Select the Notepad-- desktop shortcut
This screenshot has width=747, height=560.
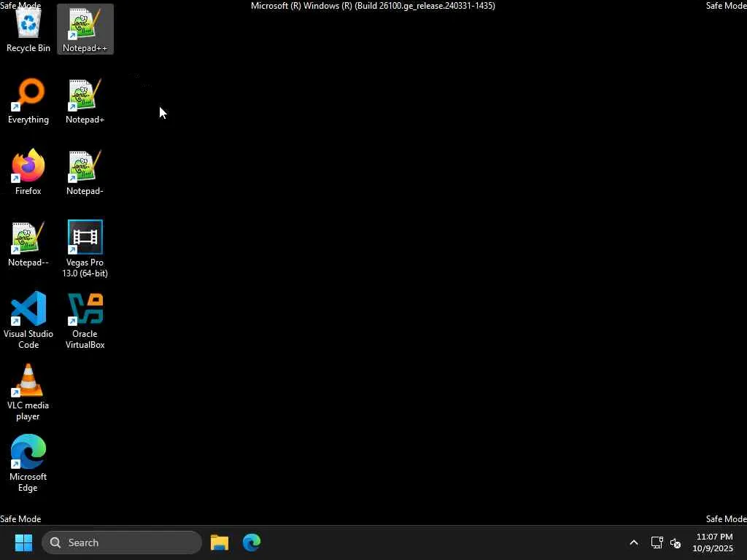tap(28, 244)
